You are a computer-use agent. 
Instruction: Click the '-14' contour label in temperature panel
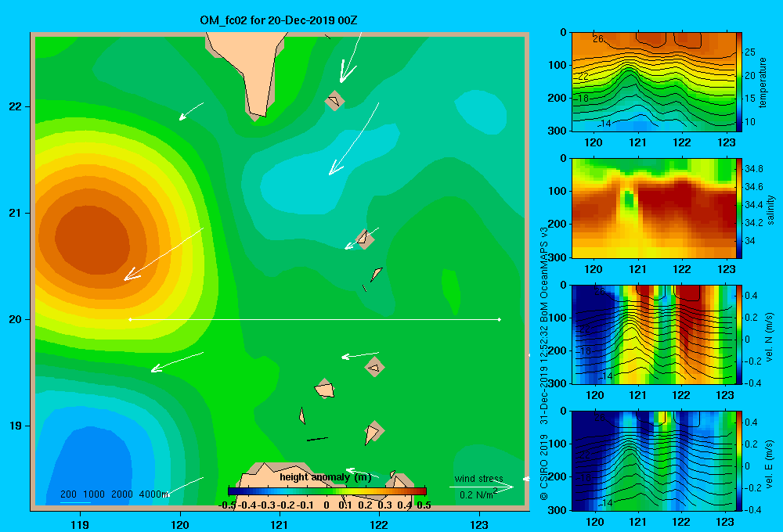tap(604, 124)
